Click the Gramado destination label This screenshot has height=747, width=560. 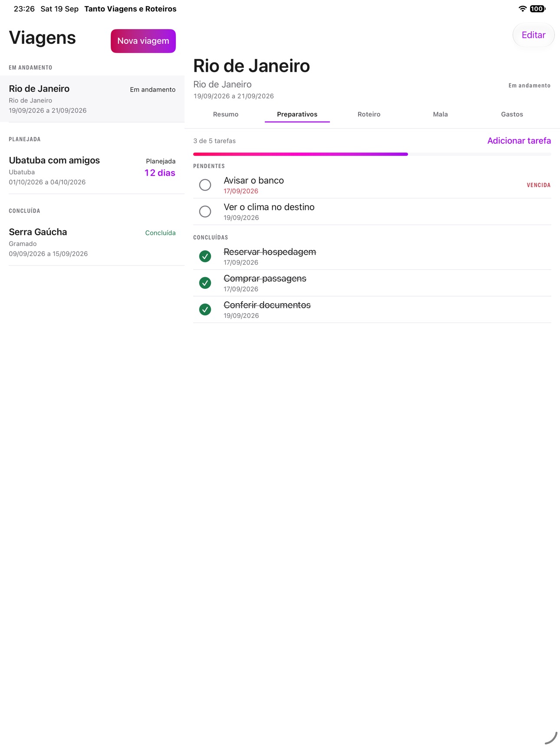point(23,244)
